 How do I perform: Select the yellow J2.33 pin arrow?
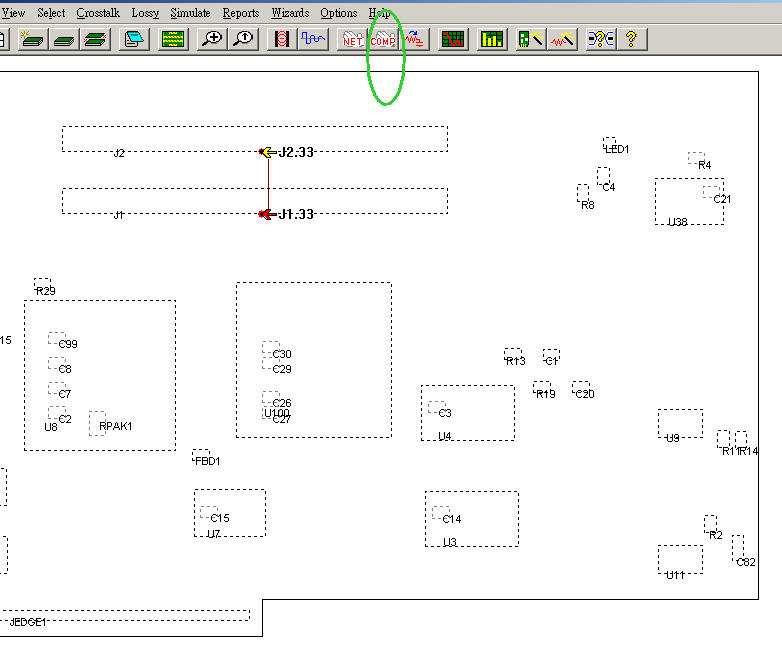click(x=268, y=152)
